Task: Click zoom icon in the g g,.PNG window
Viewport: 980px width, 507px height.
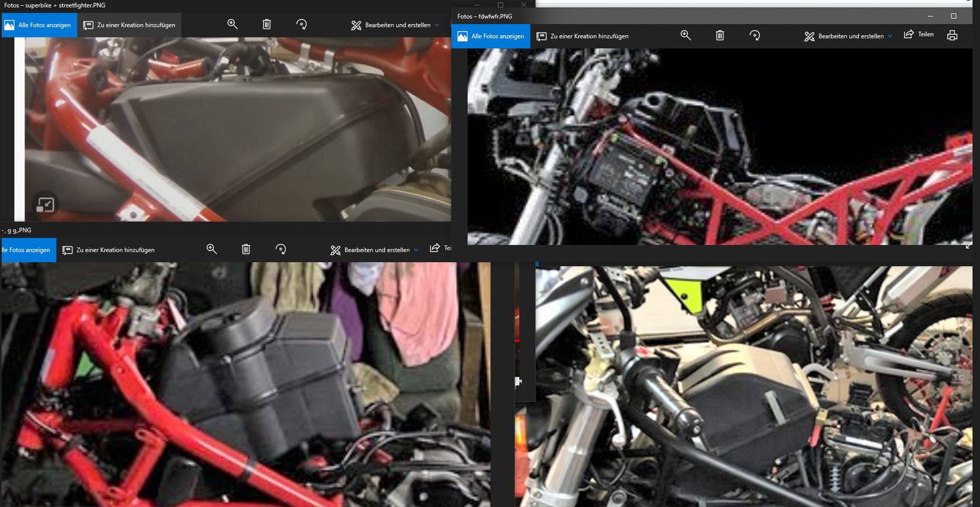Action: tap(212, 249)
